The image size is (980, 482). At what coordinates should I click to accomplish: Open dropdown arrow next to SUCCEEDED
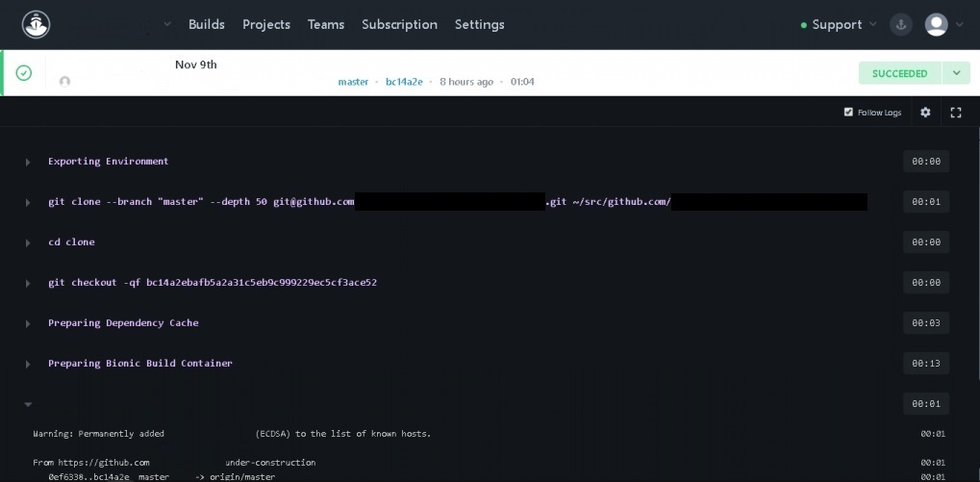pos(956,73)
